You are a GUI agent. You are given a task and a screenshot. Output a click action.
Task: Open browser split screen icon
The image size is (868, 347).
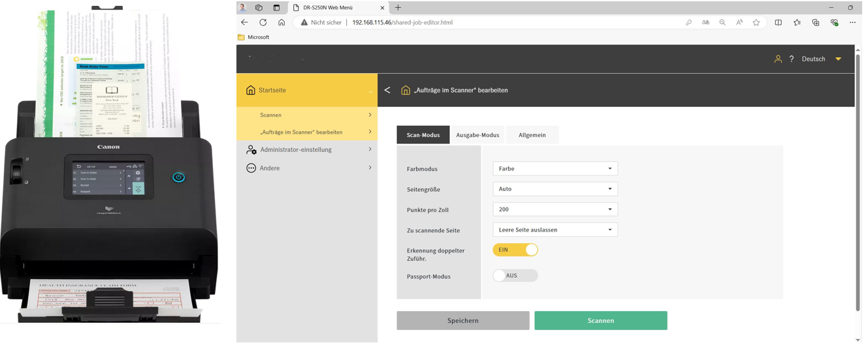[x=778, y=22]
